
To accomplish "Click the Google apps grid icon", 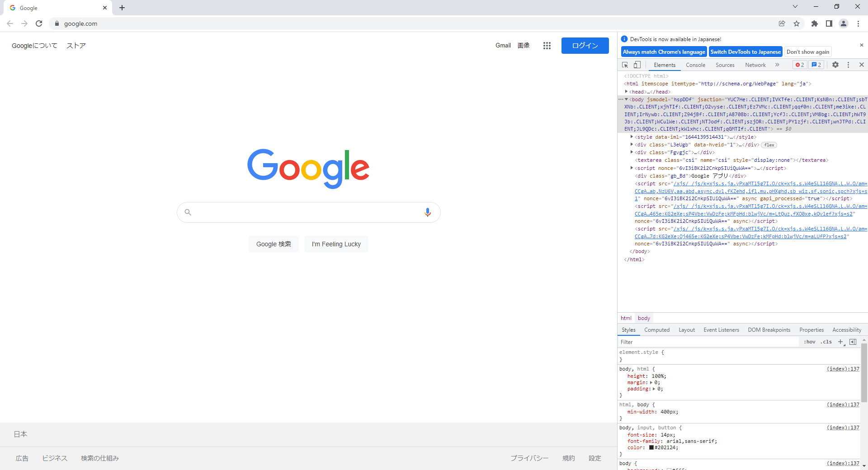I will (x=547, y=46).
